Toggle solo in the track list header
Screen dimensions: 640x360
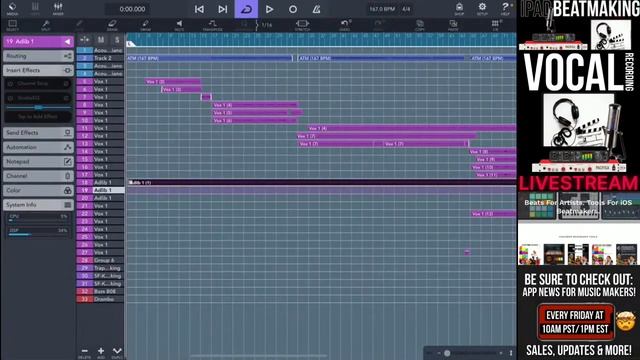(x=117, y=40)
